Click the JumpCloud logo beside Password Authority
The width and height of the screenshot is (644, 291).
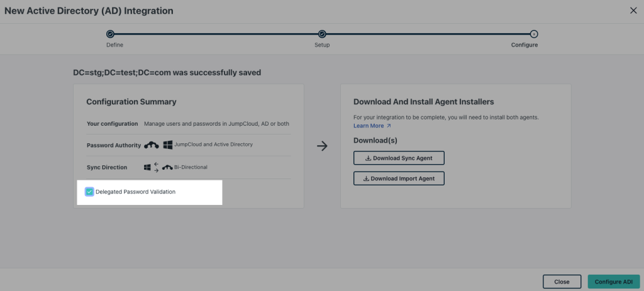pos(151,145)
